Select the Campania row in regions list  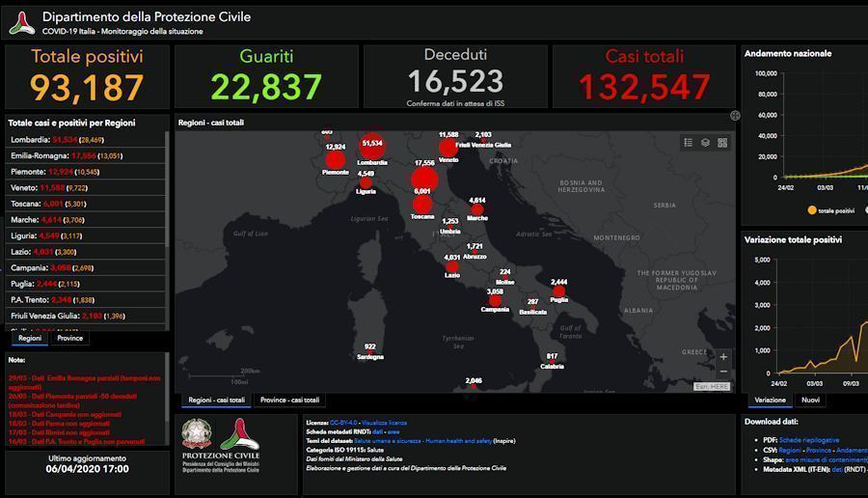coord(85,268)
